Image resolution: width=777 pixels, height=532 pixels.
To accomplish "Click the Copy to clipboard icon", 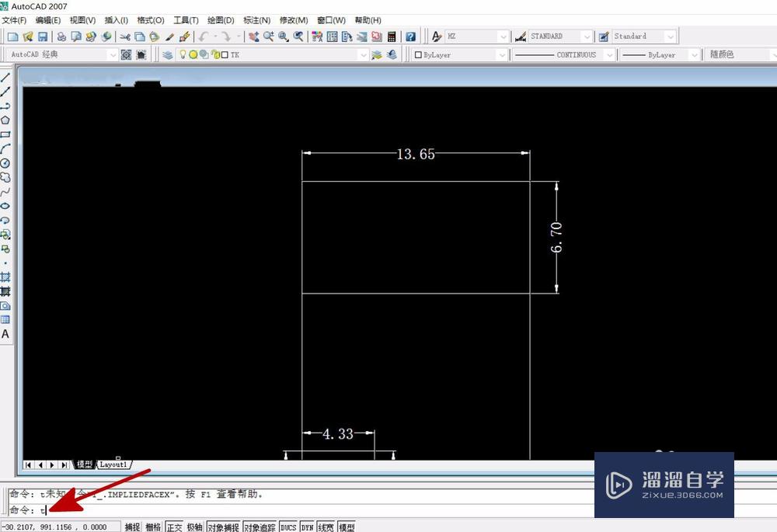I will (140, 37).
